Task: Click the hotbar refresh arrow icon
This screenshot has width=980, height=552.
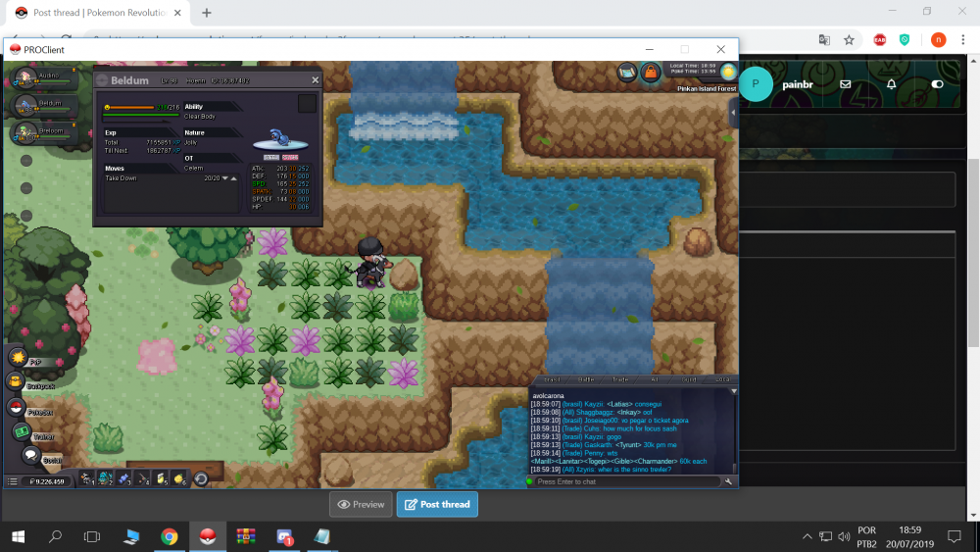Action: coord(200,478)
